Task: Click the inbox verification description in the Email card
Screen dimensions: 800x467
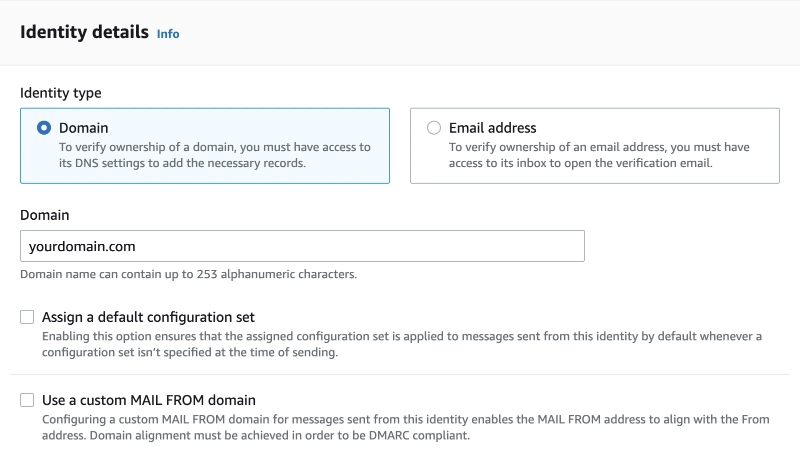Action: click(x=599, y=155)
